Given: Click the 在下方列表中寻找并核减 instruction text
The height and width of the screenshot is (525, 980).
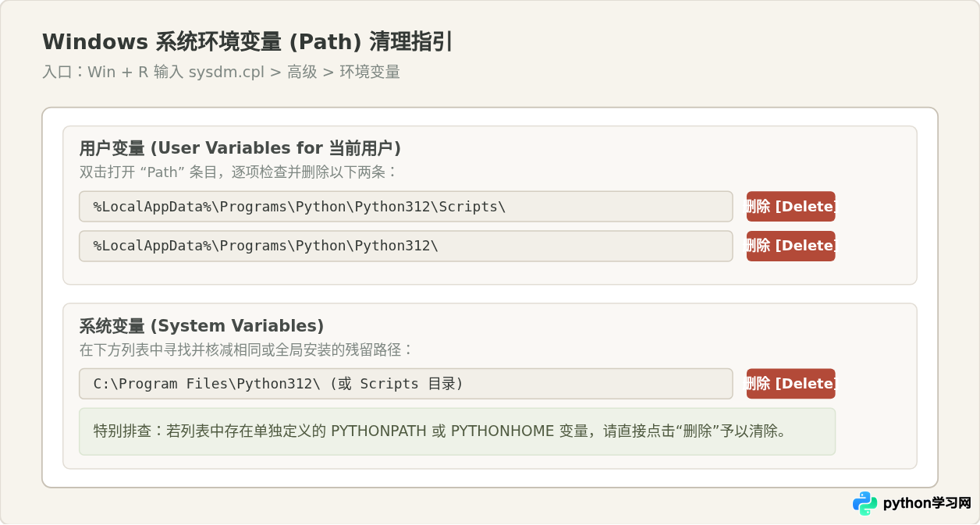Looking at the screenshot, I should tap(246, 349).
